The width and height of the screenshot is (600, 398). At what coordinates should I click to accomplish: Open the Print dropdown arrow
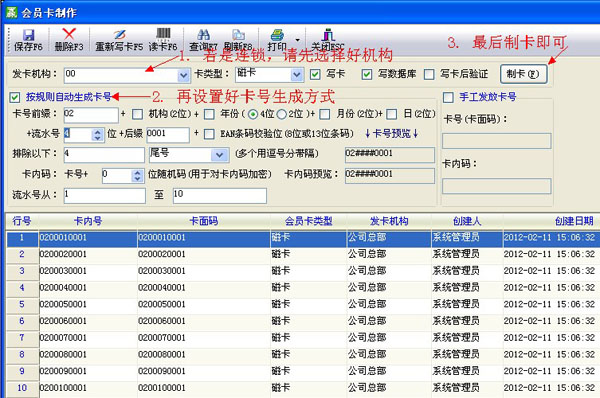pyautogui.click(x=297, y=40)
